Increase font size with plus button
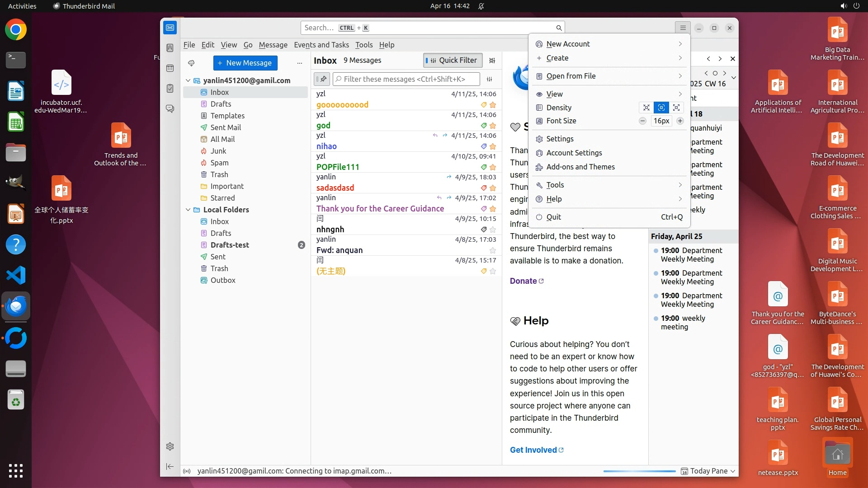The height and width of the screenshot is (488, 868). 680,121
